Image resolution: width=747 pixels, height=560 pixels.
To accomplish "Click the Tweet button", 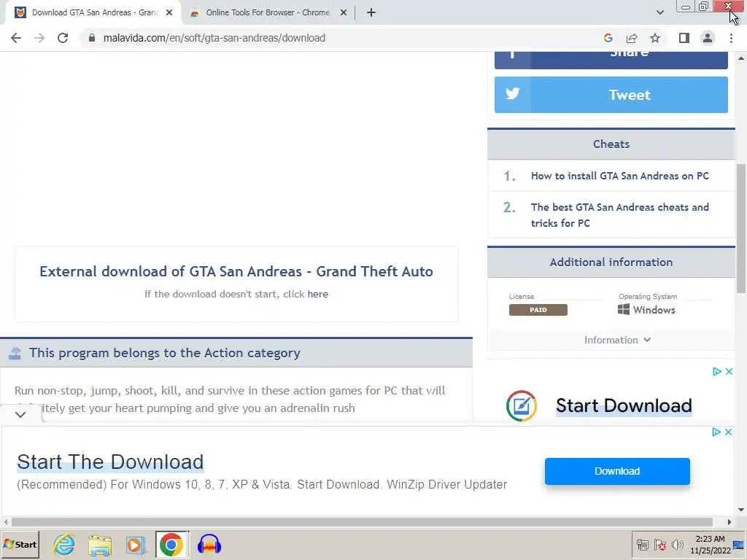I will (x=611, y=95).
